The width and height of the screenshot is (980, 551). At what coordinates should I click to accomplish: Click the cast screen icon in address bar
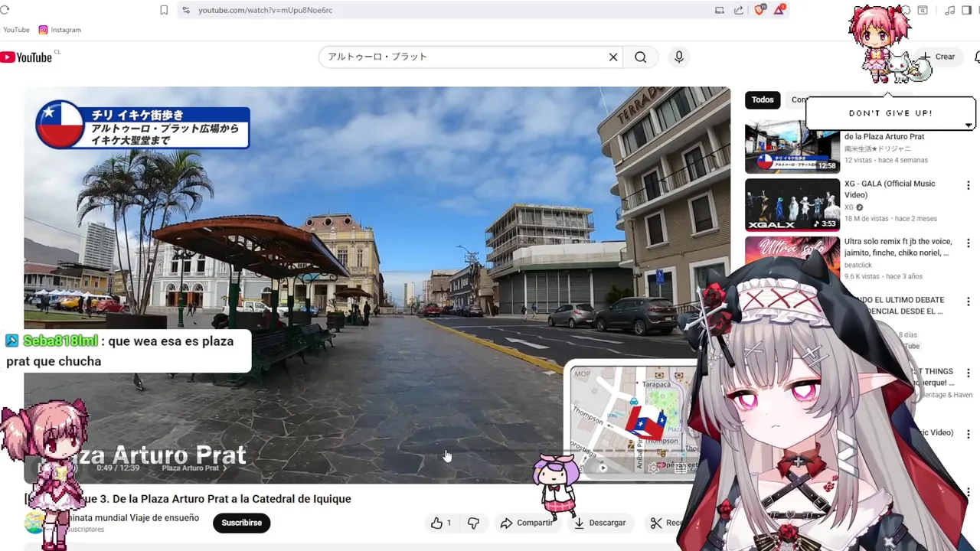720,10
